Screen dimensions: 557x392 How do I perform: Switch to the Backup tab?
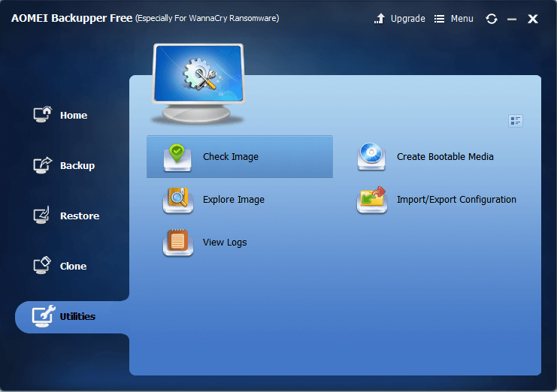click(77, 165)
